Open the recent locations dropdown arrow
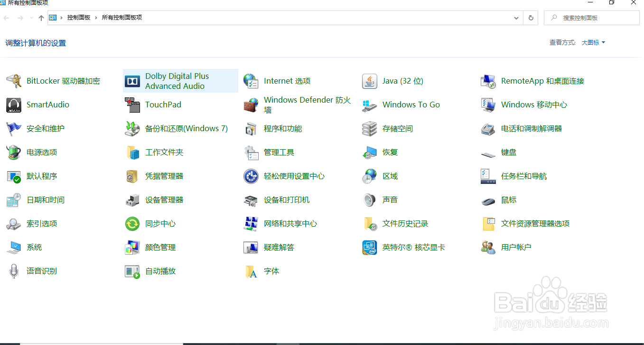This screenshot has height=345, width=644. (31, 18)
